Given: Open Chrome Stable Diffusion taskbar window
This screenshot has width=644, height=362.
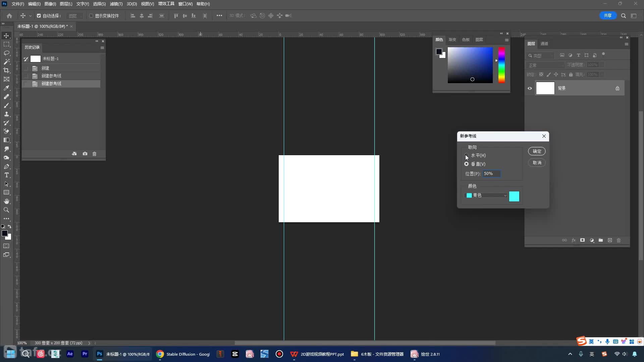Looking at the screenshot, I should (183, 354).
